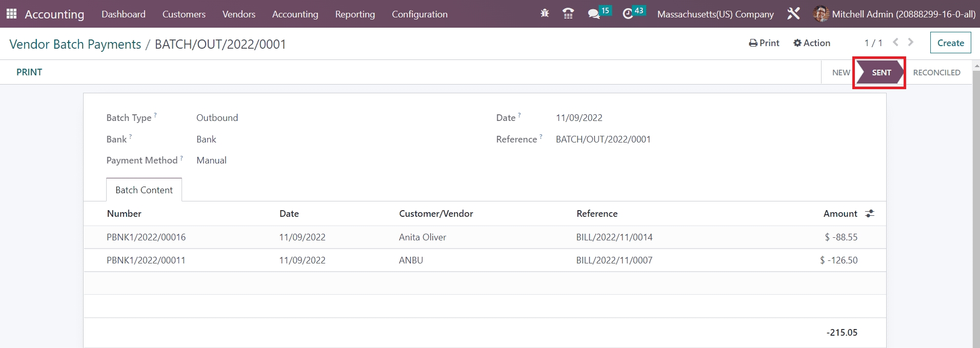
Task: Open the Print dropdown menu
Action: 764,43
